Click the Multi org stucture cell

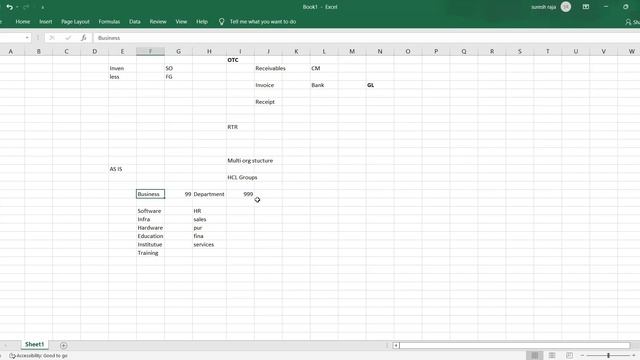(250, 160)
